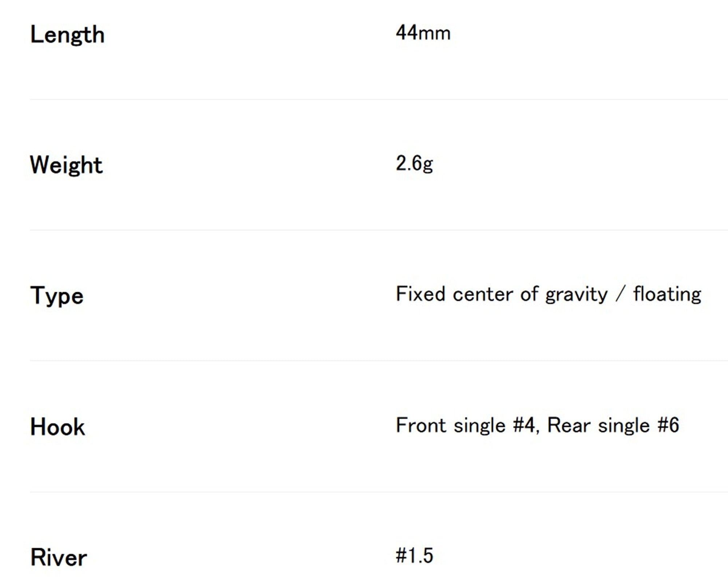
Task: Click the word gravity in Type value
Action: coord(576,296)
